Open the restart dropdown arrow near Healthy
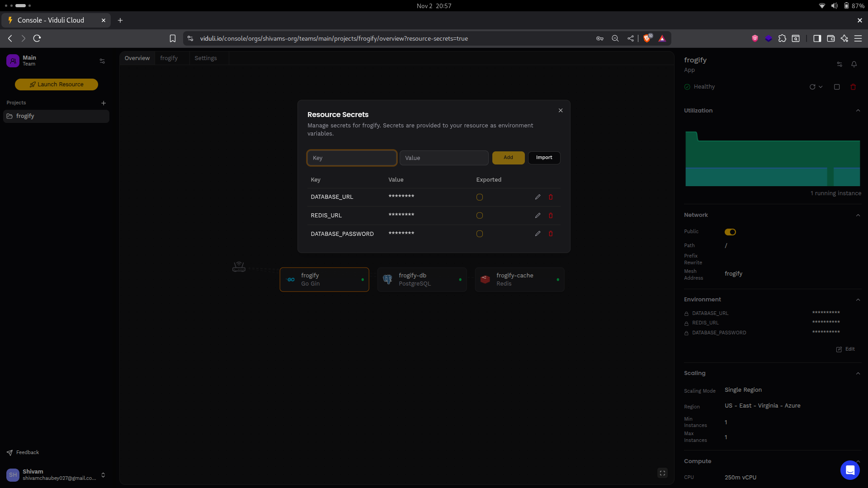868x488 pixels. 821,87
